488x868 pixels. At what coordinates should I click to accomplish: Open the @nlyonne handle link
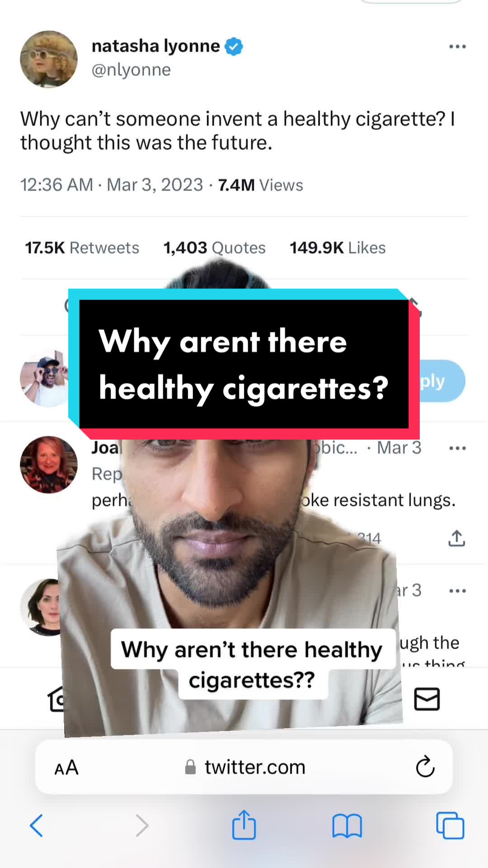pyautogui.click(x=131, y=70)
